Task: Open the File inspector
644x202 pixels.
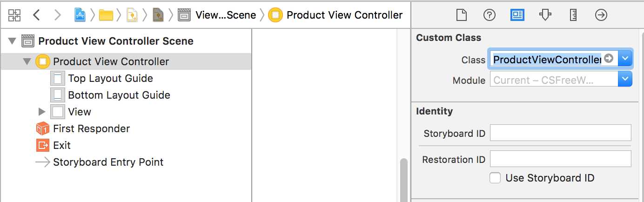Action: tap(461, 15)
